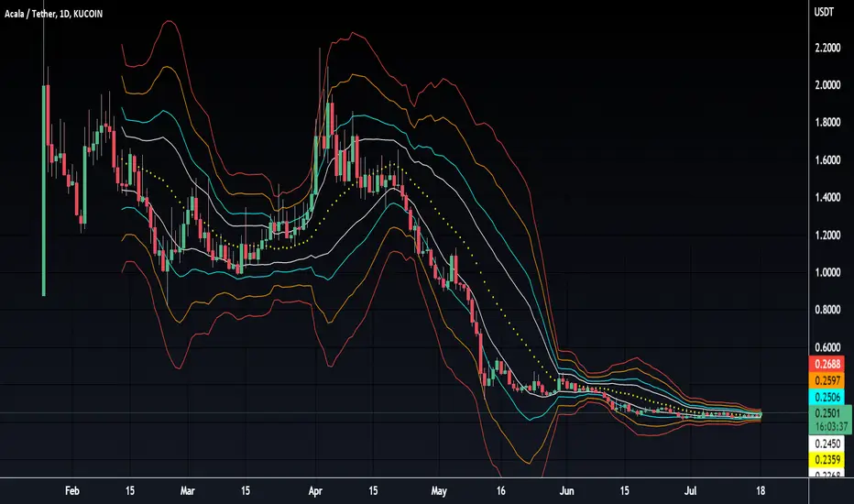The image size is (854, 504).
Task: Click the 16 date label after May
Action: (500, 491)
